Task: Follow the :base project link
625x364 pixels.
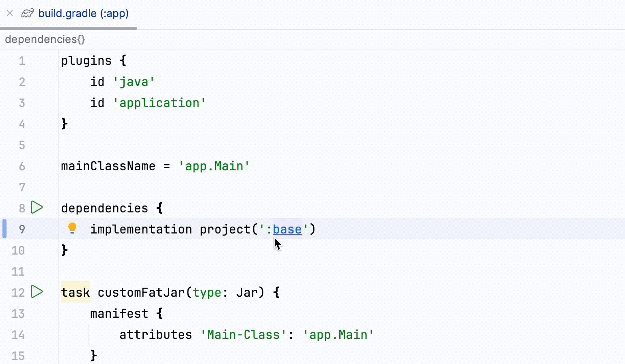Action: click(x=287, y=229)
